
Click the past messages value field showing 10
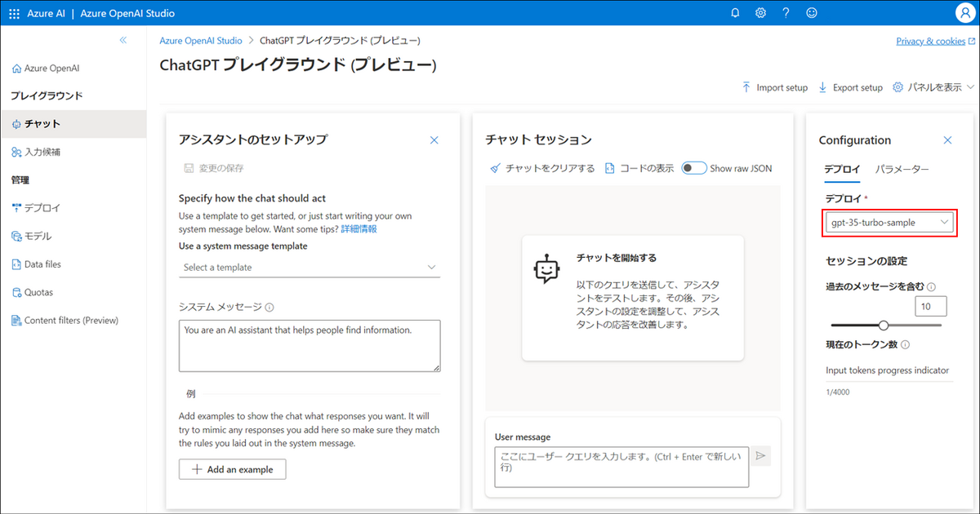point(931,307)
